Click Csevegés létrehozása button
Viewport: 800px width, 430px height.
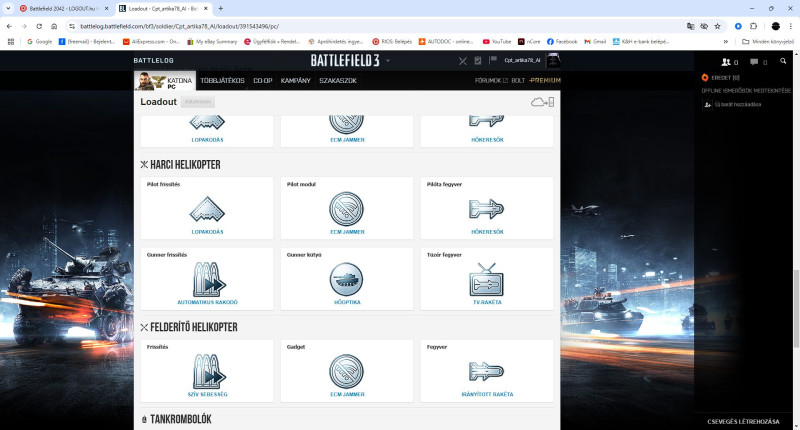[743, 421]
